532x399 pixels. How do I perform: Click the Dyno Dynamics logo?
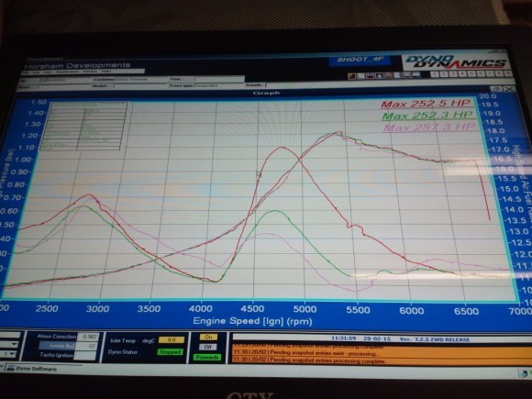pos(456,61)
